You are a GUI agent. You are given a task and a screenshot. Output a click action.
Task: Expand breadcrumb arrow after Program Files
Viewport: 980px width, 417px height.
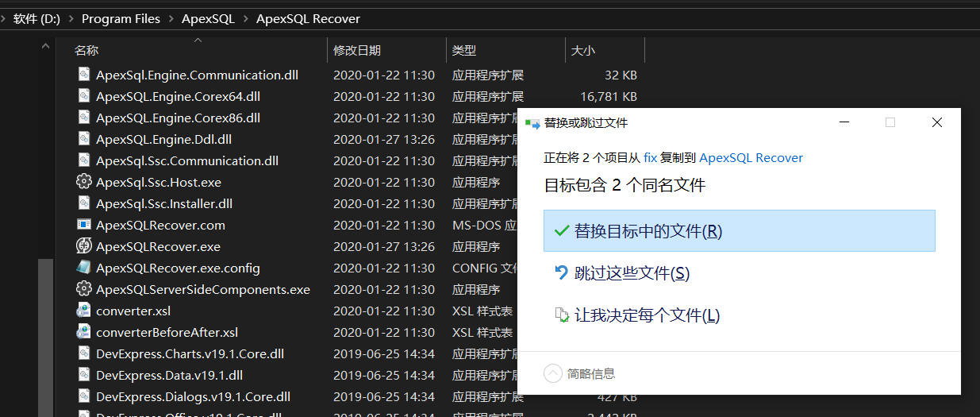pyautogui.click(x=171, y=18)
